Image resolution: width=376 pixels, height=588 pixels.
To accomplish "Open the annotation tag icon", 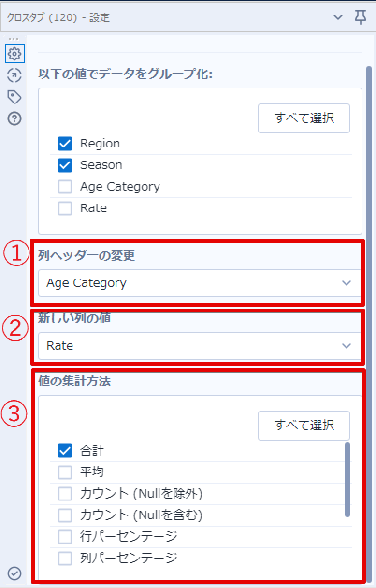I will coord(15,97).
